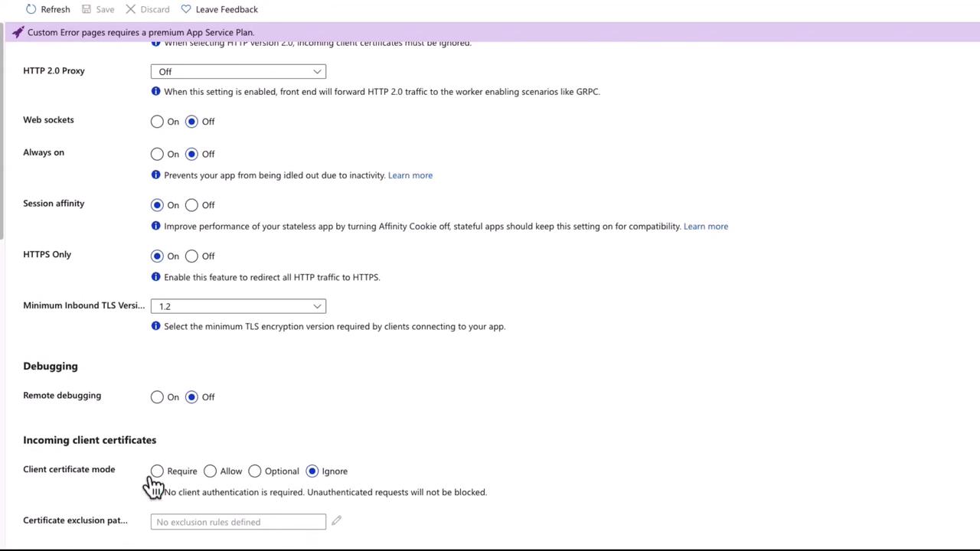
Task: Open the Learn more link for Session affinity
Action: pyautogui.click(x=706, y=227)
